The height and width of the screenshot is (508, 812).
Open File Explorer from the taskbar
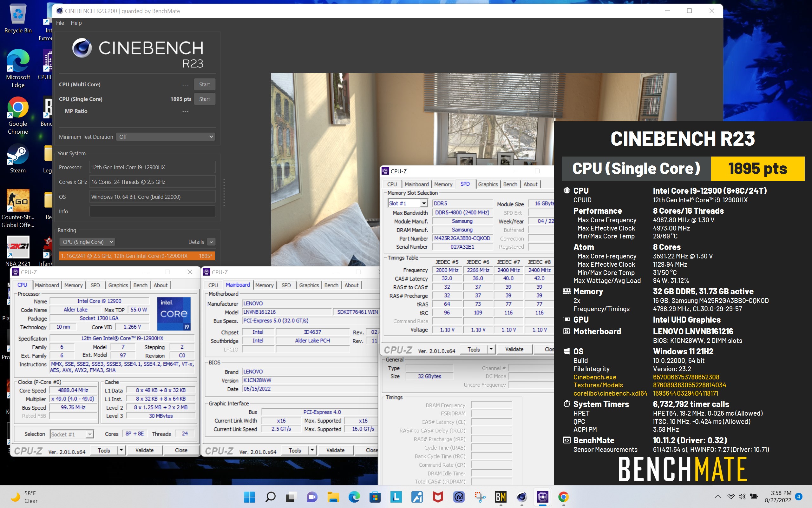(333, 497)
